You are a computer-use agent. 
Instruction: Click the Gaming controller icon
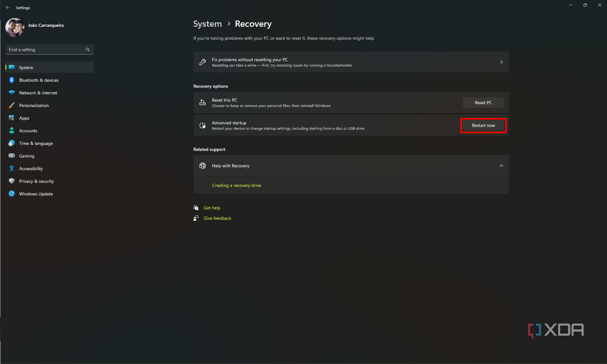click(12, 156)
